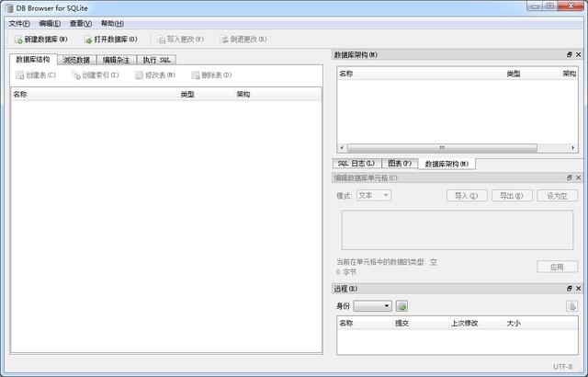Image resolution: width=588 pixels, height=377 pixels.
Task: Click the green refresh icon beside the 身份 dropdown
Action: pos(402,306)
